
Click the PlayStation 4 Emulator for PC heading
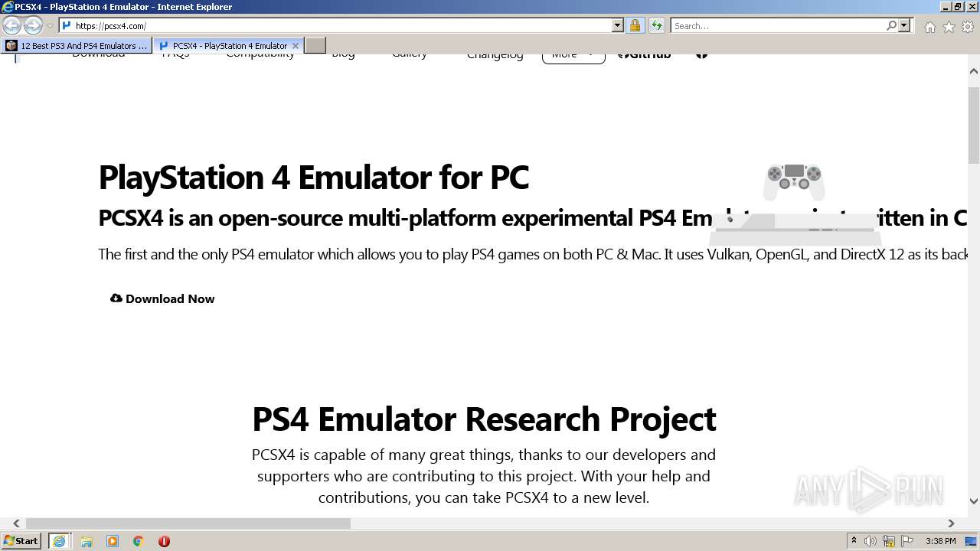click(314, 177)
